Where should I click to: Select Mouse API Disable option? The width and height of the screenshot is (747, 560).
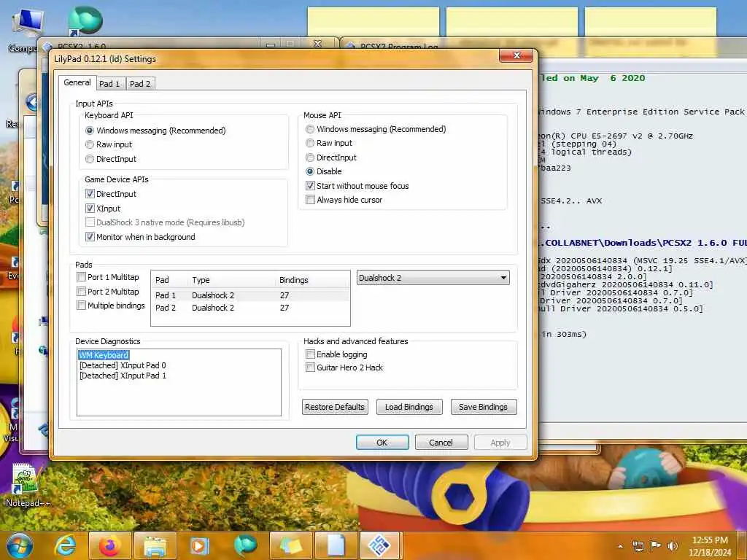click(323, 171)
